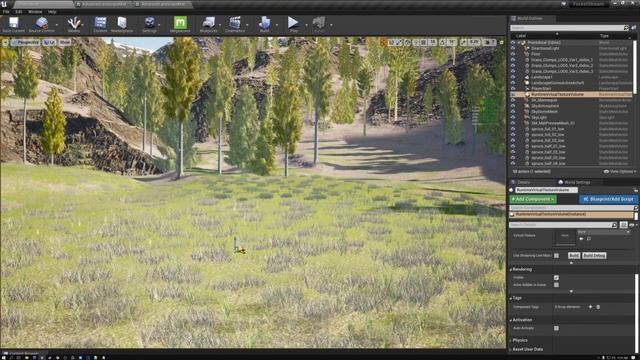640x360 pixels.
Task: Open the Show menu in viewport
Action: (x=65, y=42)
